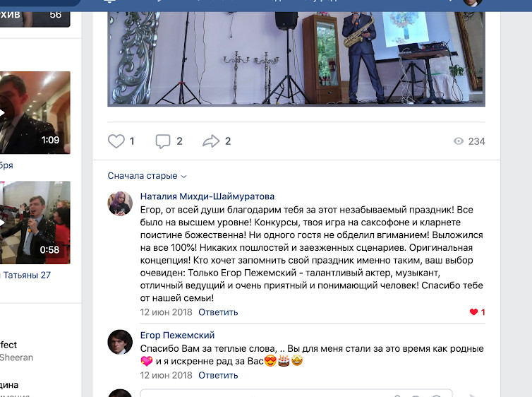Share the post with the arrow icon
The image size is (532, 397).
211,141
